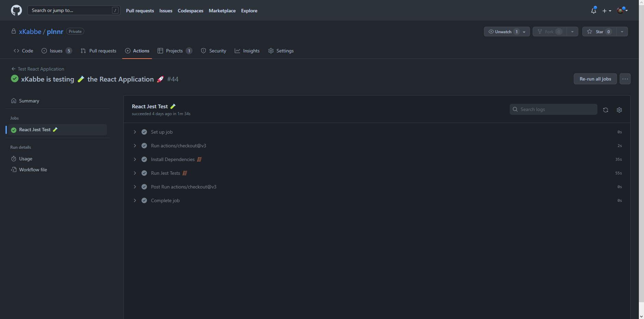Image resolution: width=644 pixels, height=319 pixels.
Task: Click the Re-run all jobs button
Action: pos(595,79)
